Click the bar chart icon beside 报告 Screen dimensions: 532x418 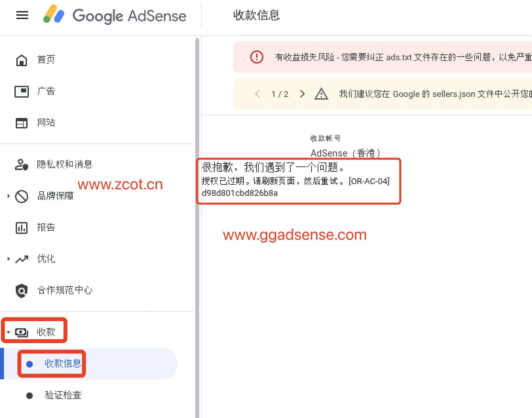pos(22,228)
